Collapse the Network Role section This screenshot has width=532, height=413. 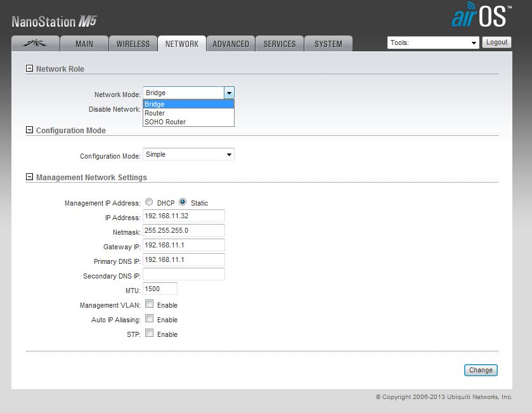pyautogui.click(x=29, y=69)
